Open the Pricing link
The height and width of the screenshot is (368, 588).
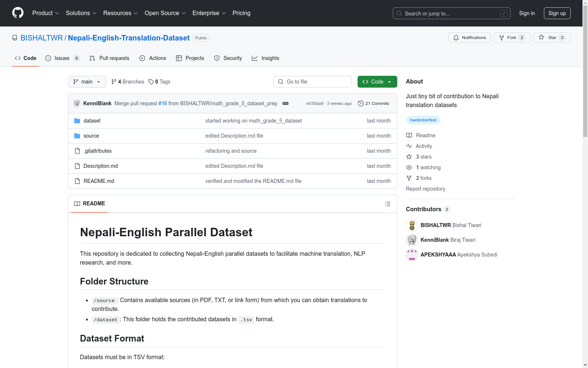click(x=241, y=13)
